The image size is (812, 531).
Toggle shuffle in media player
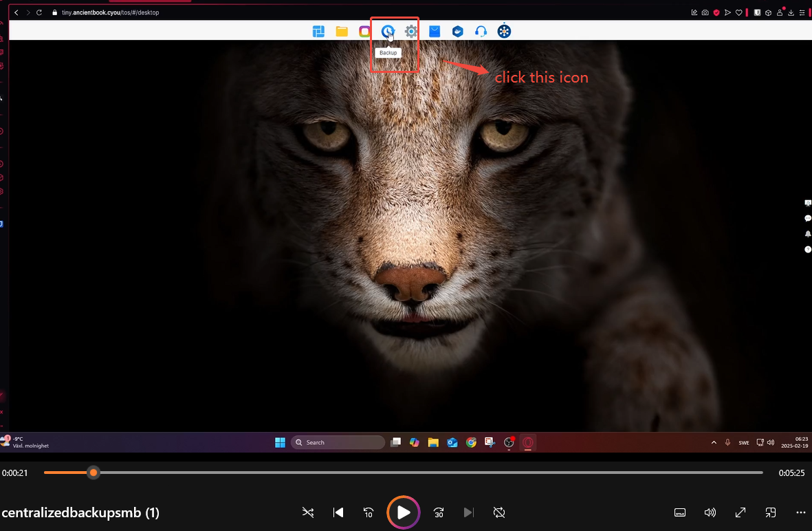click(x=308, y=512)
